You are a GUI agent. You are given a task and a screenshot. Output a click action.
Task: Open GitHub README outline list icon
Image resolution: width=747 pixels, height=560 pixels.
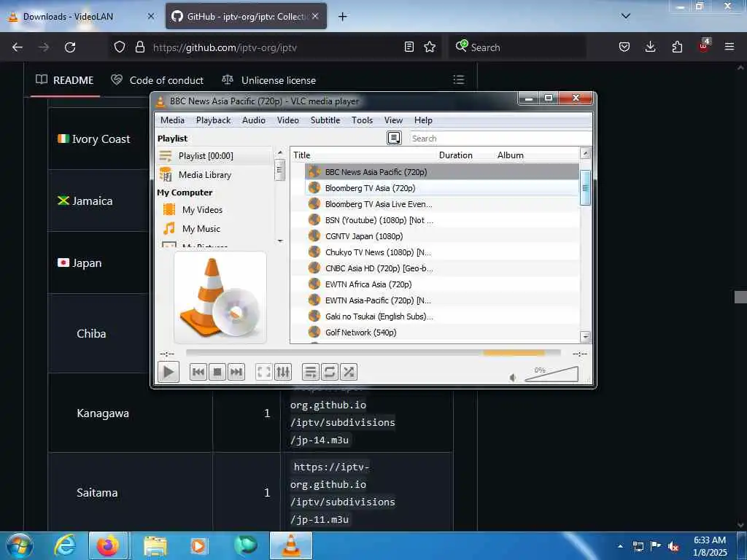[458, 79]
